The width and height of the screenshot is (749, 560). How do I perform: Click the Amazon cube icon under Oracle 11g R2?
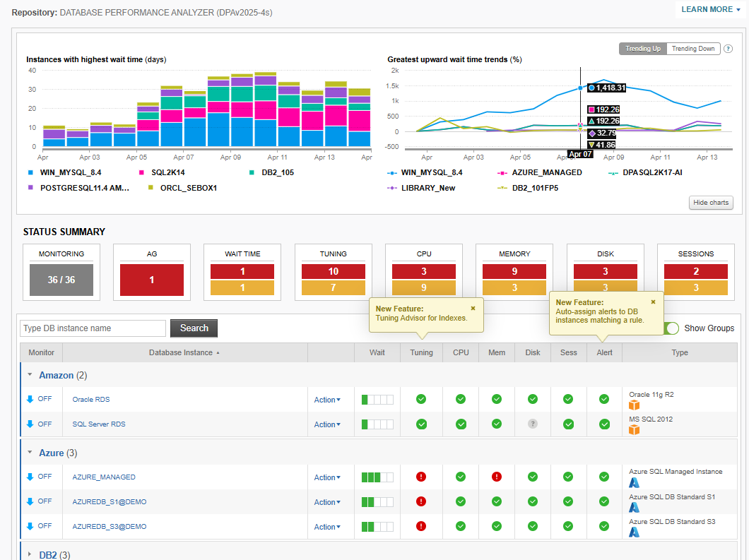coord(634,405)
